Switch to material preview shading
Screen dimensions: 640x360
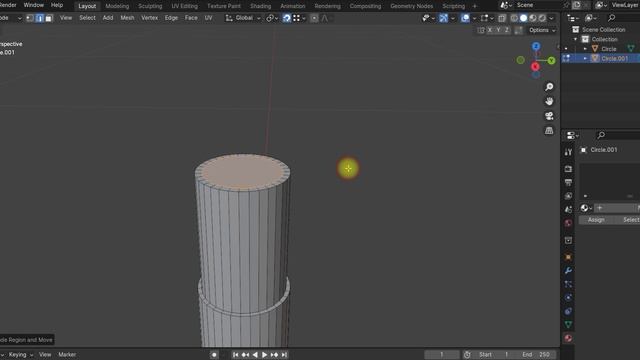533,18
